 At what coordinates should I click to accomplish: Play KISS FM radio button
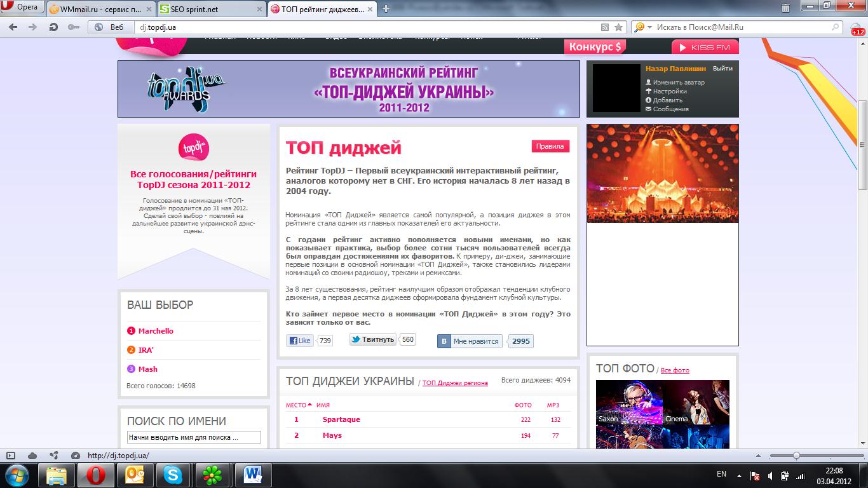pyautogui.click(x=705, y=47)
